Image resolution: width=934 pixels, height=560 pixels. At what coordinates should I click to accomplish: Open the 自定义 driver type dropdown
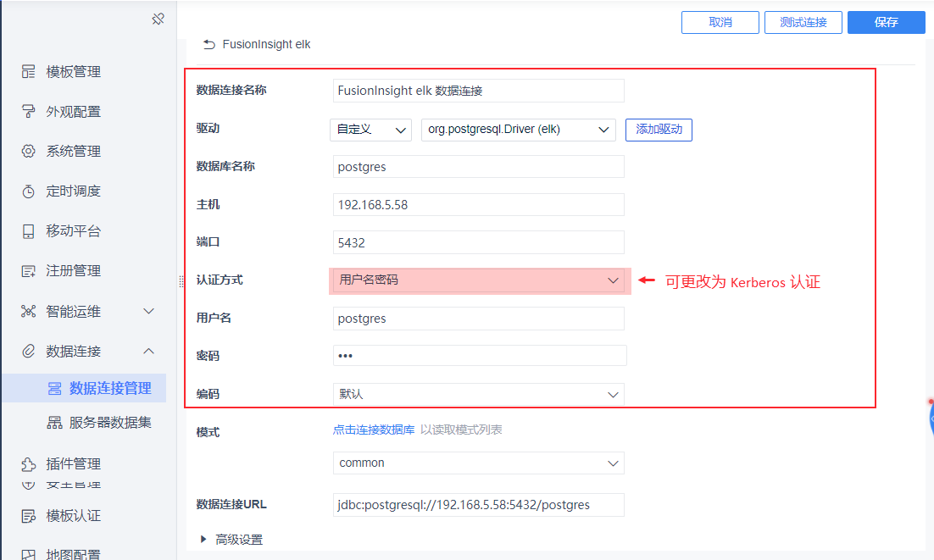coord(370,130)
